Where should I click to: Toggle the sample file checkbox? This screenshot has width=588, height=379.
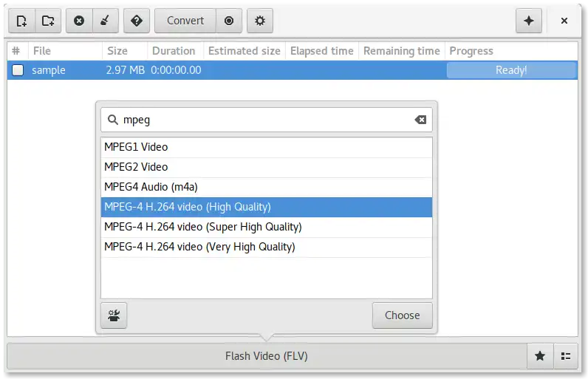(18, 71)
